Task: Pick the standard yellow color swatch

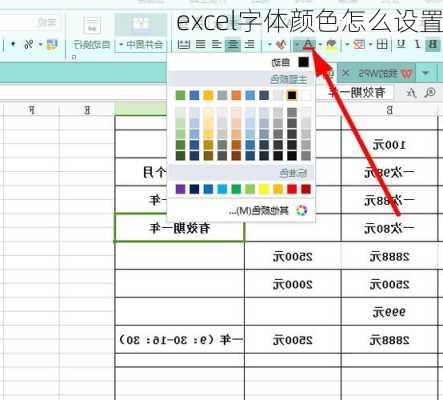Action: [264, 189]
